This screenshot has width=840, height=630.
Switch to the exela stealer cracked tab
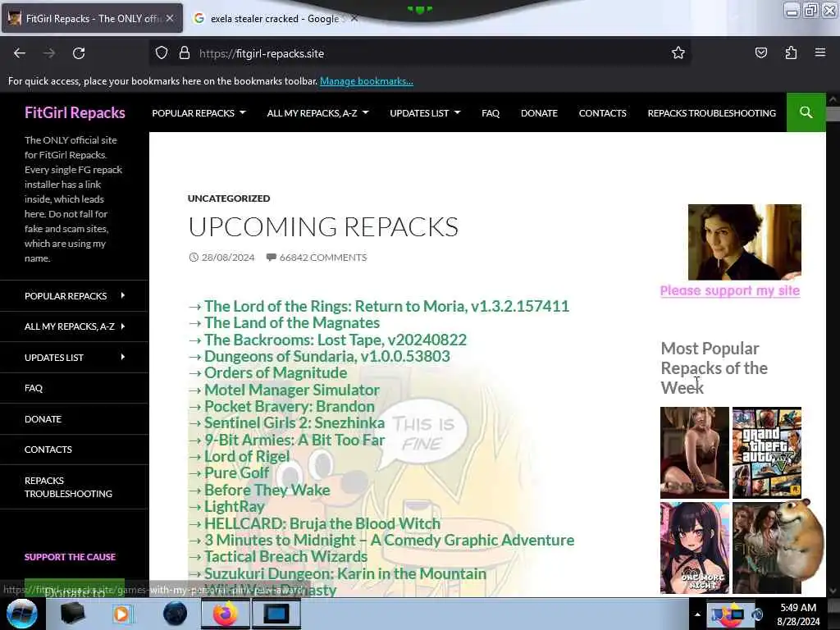point(274,18)
